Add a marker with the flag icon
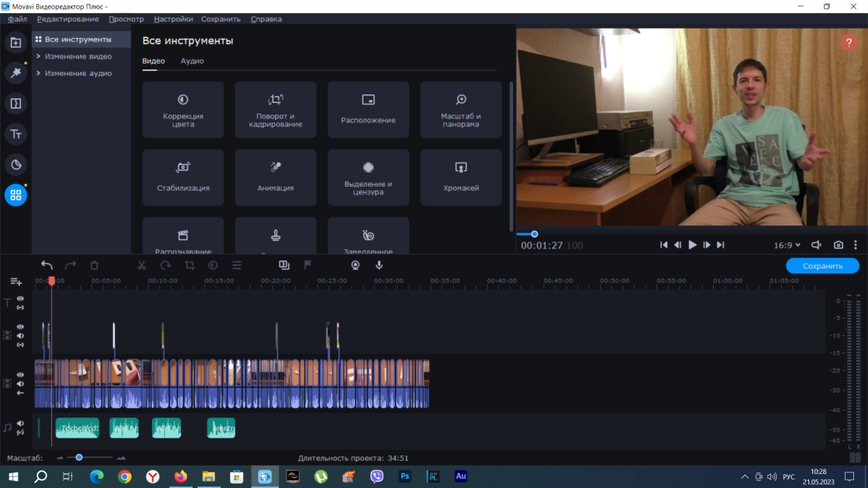 [308, 266]
